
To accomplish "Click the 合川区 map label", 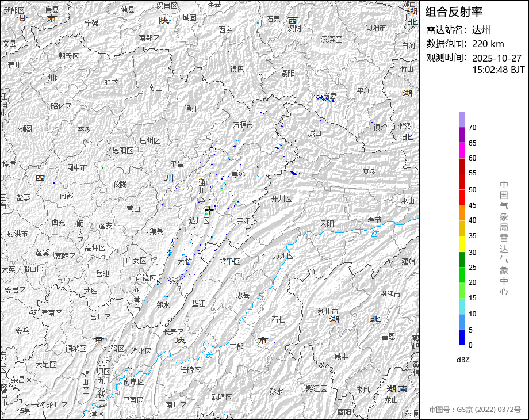I will pyautogui.click(x=100, y=317).
